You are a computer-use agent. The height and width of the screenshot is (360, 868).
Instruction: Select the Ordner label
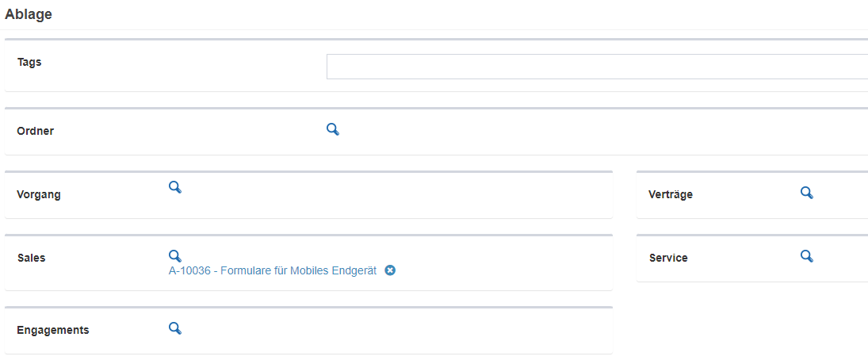pyautogui.click(x=35, y=131)
